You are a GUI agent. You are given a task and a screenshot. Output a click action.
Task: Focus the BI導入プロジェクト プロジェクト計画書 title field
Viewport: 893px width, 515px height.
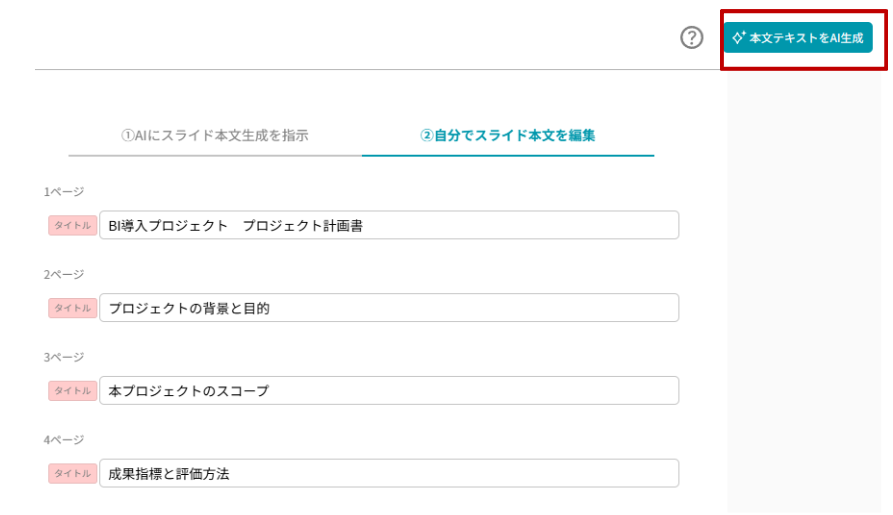tap(389, 225)
